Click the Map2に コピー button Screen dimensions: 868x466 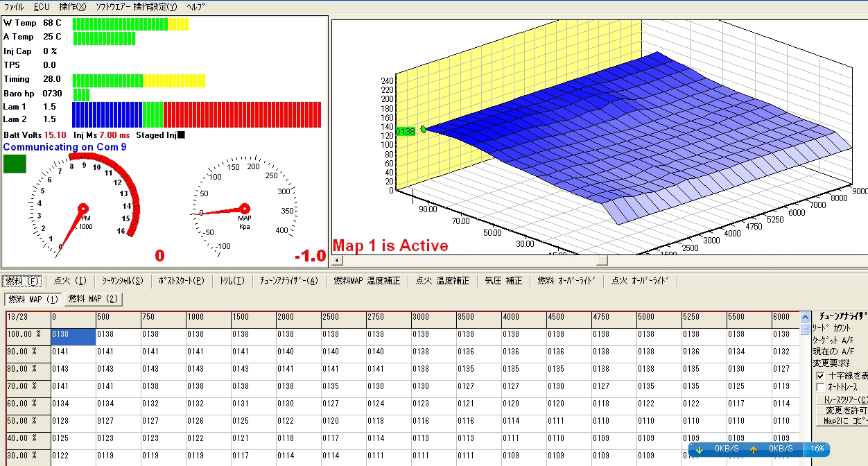coord(842,420)
